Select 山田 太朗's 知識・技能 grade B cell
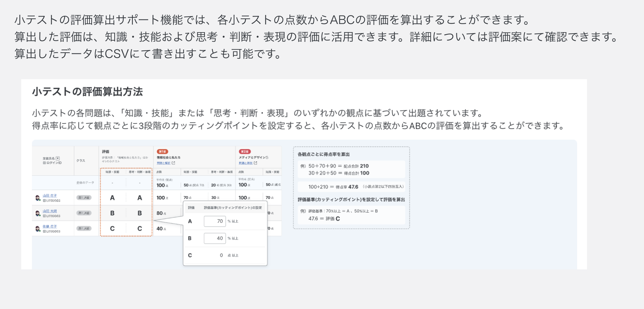 (113, 213)
